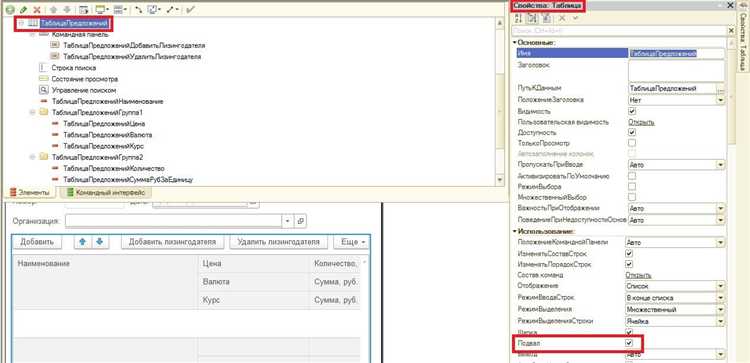
Task: Open the Еще menu button
Action: coord(352,242)
